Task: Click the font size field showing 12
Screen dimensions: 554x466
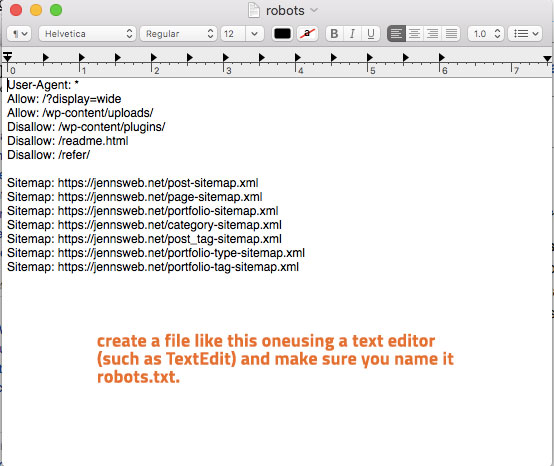Action: click(233, 34)
